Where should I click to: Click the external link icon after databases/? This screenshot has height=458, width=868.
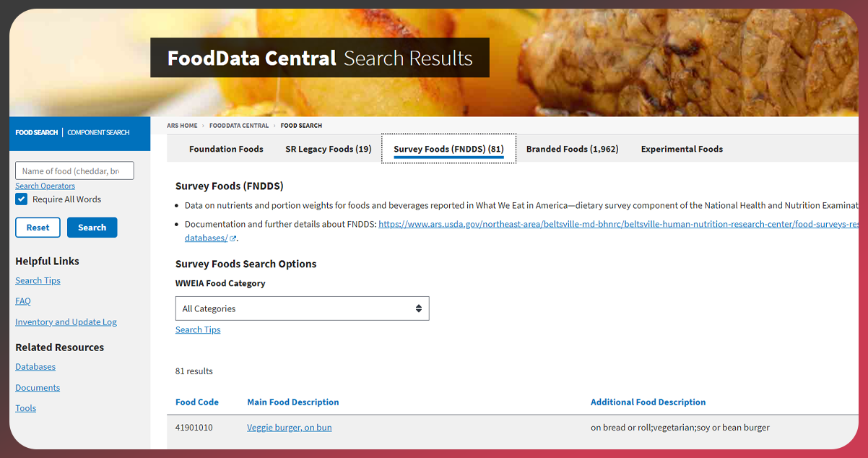pyautogui.click(x=233, y=238)
